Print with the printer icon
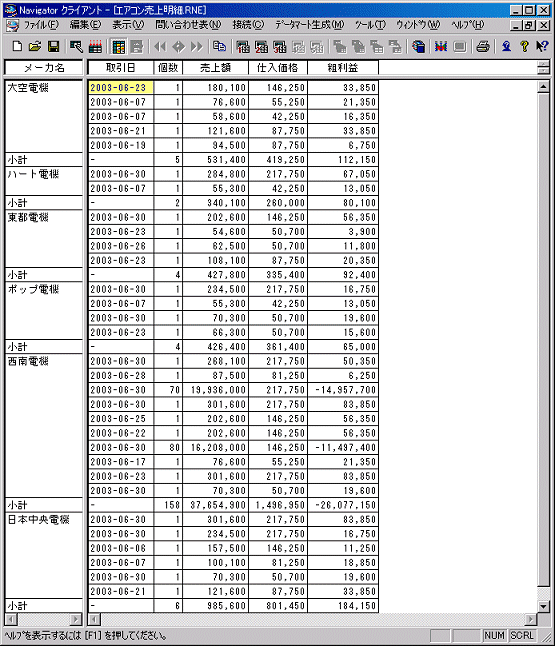 pyautogui.click(x=483, y=47)
